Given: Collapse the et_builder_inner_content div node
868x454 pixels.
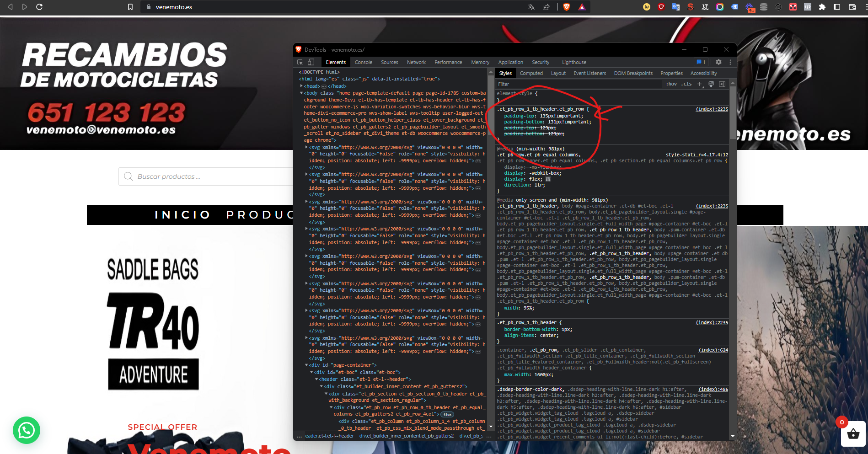Looking at the screenshot, I should [x=321, y=386].
